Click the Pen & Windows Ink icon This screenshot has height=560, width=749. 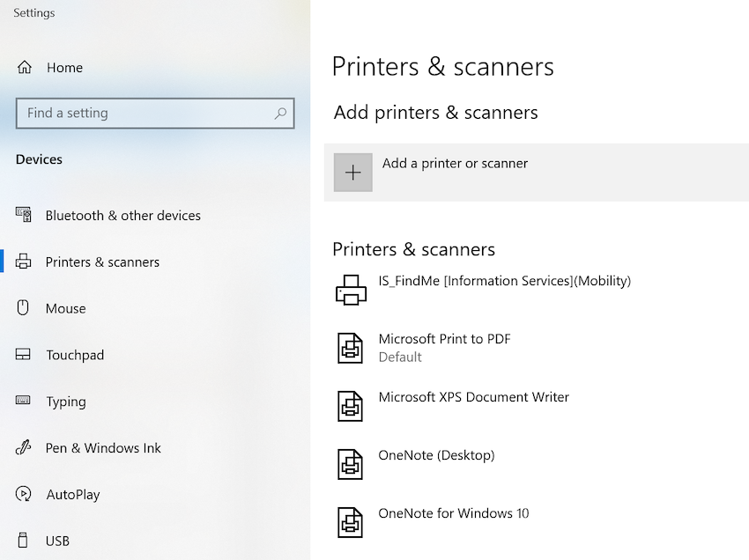24,447
